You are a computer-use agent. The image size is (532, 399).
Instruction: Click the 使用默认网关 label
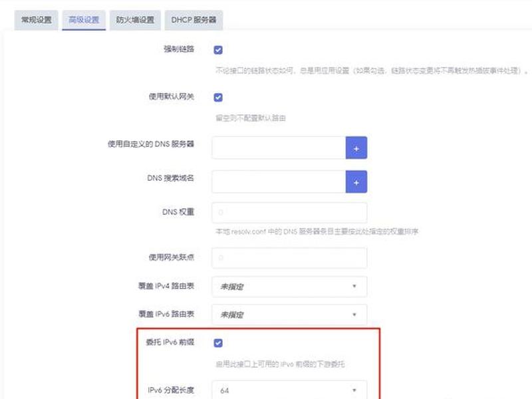coord(172,96)
